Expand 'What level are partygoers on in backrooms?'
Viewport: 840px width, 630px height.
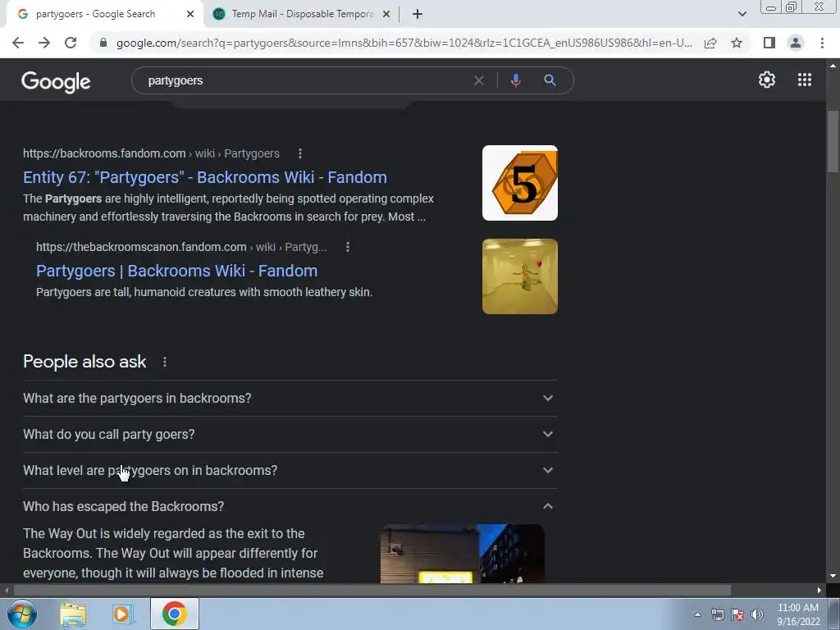(x=290, y=470)
